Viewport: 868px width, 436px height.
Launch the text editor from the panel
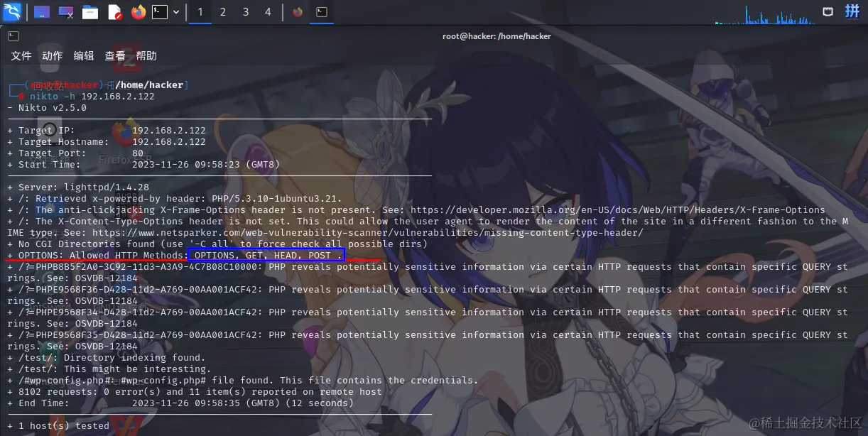114,12
